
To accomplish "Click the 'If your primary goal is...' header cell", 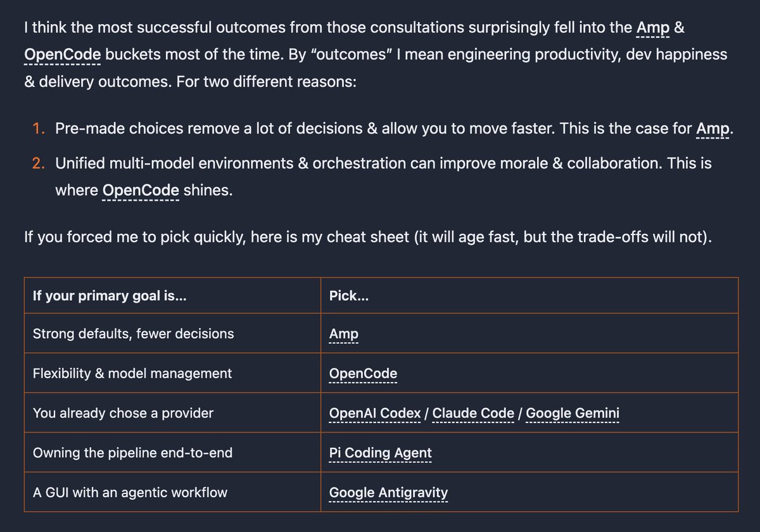I will pos(173,296).
